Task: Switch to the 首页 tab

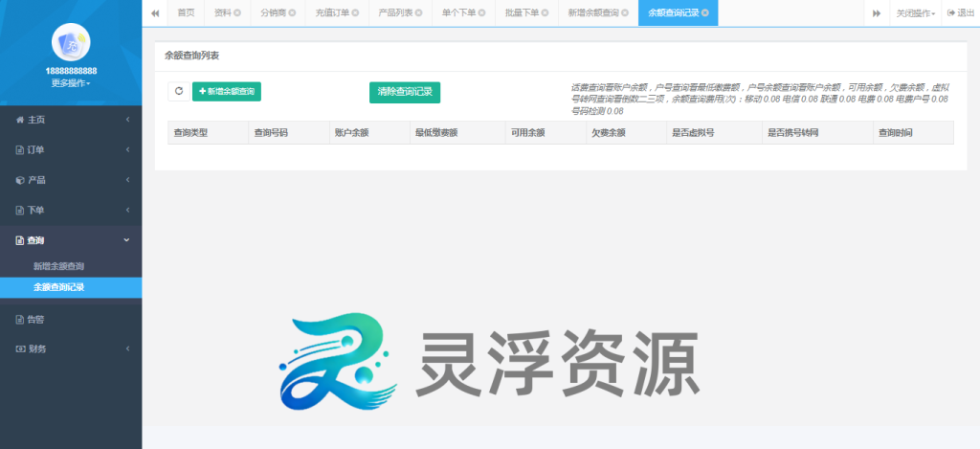Action: coord(186,13)
